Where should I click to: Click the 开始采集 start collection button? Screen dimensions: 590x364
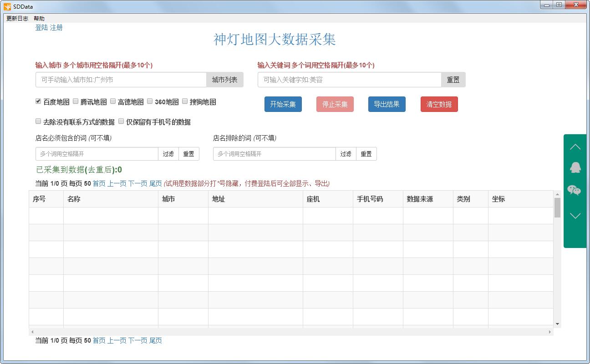(x=283, y=104)
